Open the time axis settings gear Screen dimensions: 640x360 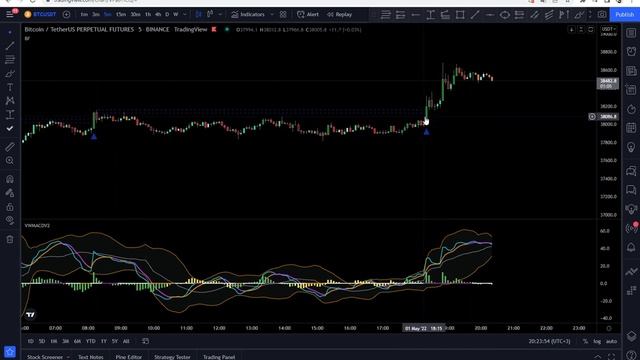click(x=609, y=328)
